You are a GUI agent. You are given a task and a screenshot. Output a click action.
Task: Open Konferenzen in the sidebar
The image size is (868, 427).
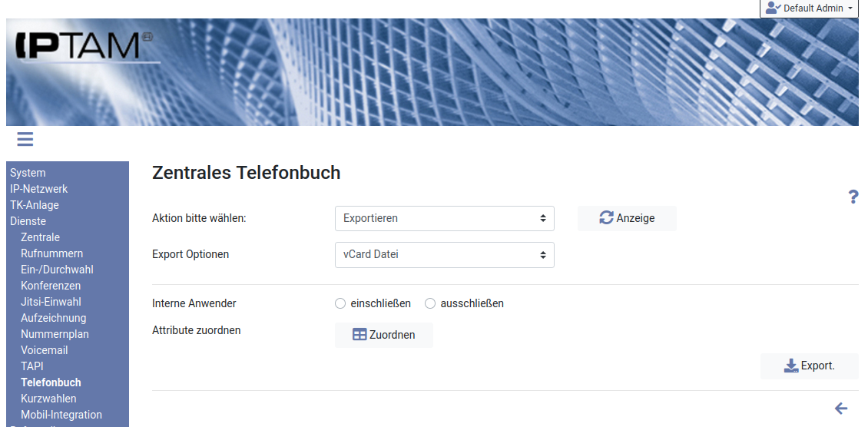tap(51, 286)
